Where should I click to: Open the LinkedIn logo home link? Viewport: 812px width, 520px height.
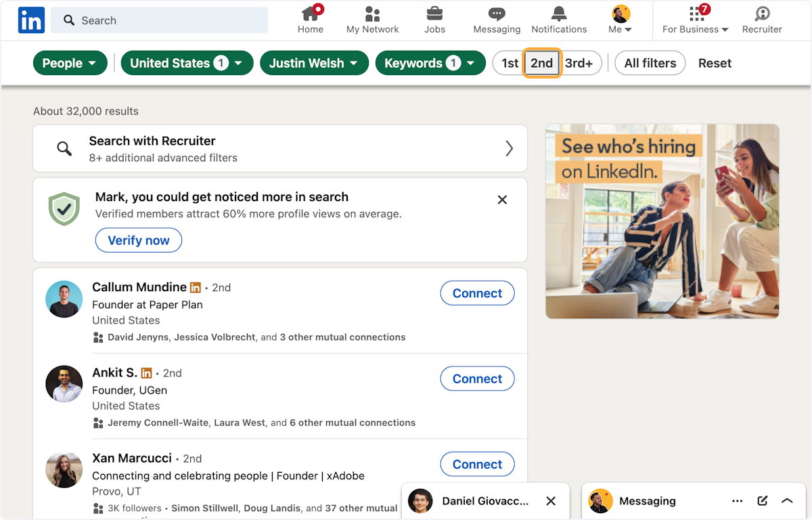[31, 20]
